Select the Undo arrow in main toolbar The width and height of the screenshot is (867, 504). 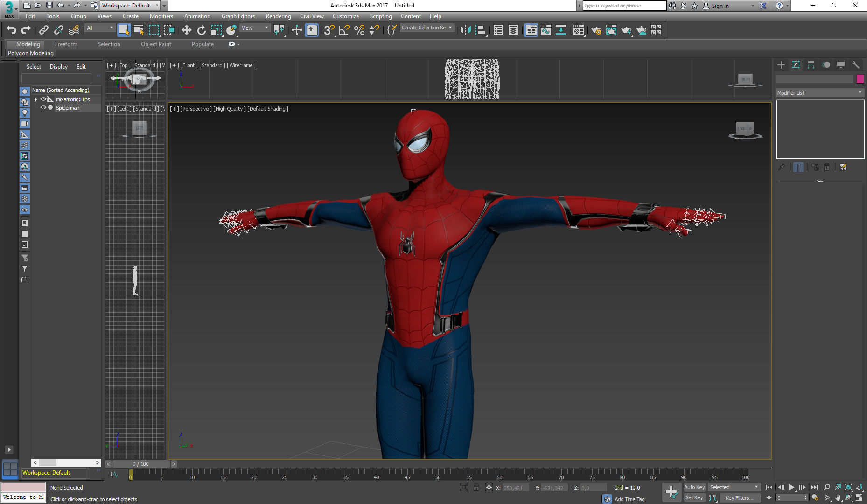pyautogui.click(x=11, y=30)
